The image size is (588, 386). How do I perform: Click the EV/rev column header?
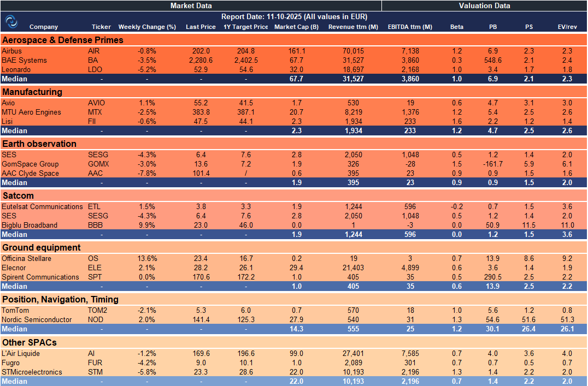point(567,27)
